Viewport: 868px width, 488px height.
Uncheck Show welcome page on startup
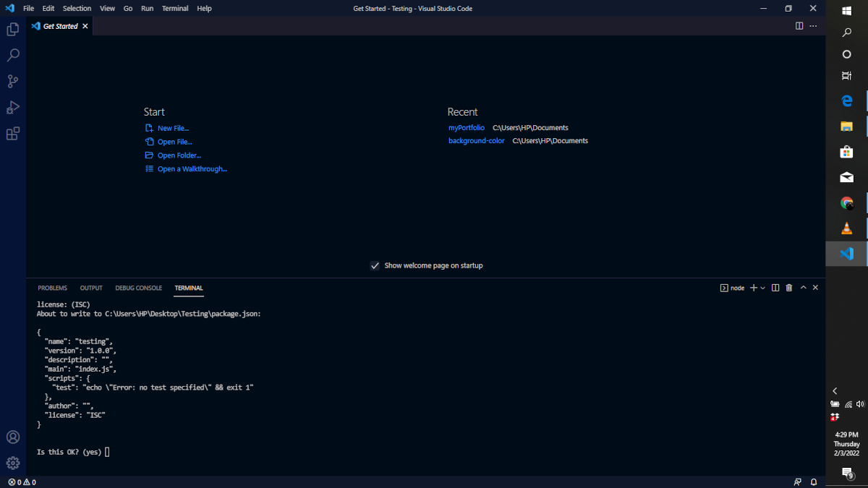[375, 265]
